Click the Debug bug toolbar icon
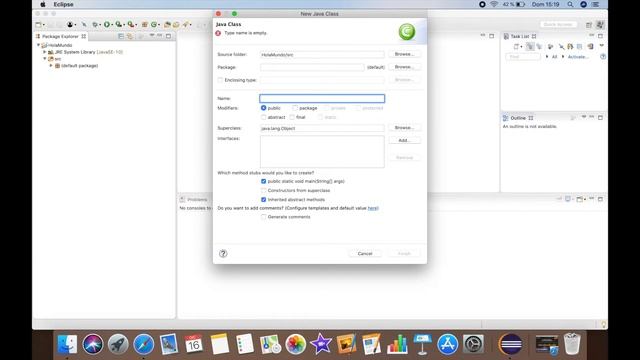 point(95,24)
